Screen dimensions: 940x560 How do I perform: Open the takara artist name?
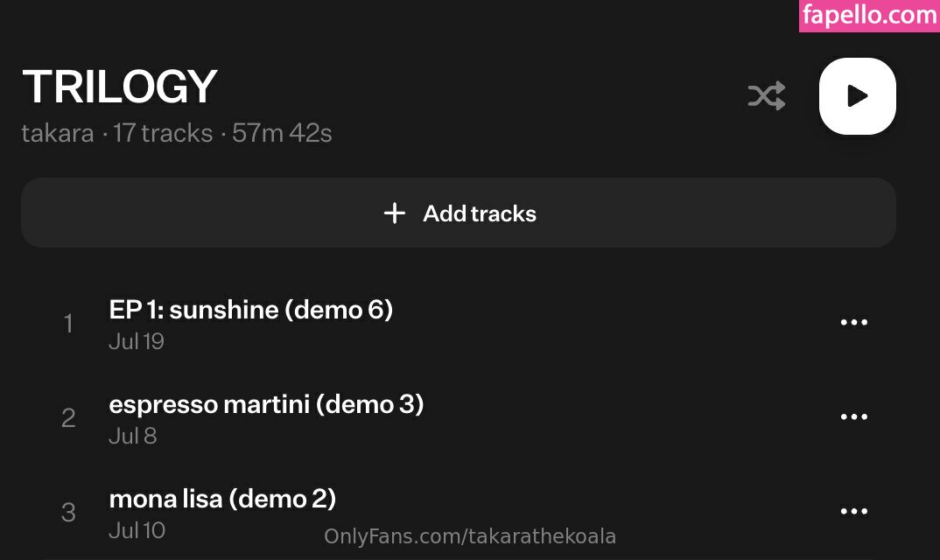pos(57,134)
